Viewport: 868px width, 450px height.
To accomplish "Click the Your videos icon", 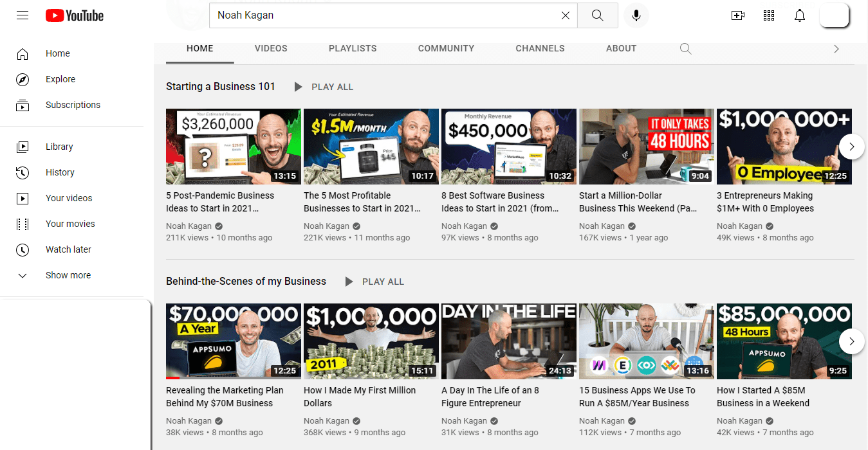I will click(23, 198).
